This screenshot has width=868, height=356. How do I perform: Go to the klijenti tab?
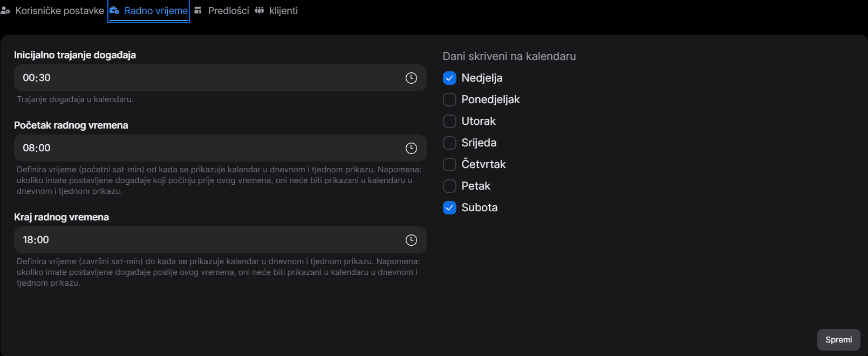coord(283,11)
